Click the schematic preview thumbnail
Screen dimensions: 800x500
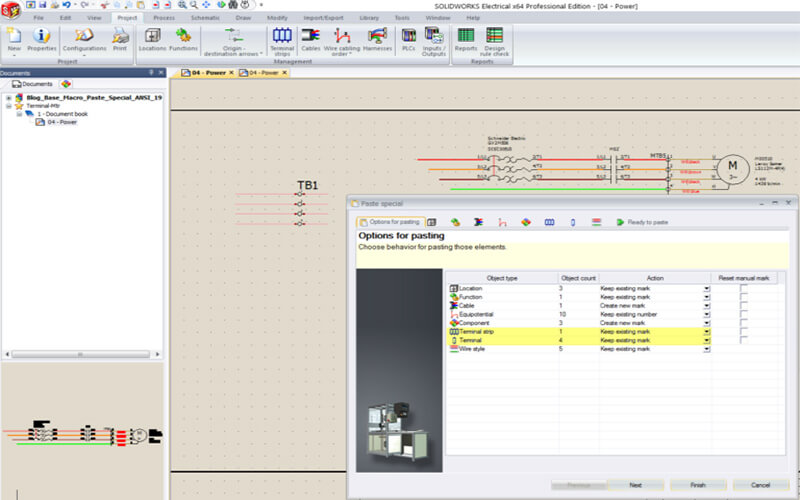(x=84, y=433)
